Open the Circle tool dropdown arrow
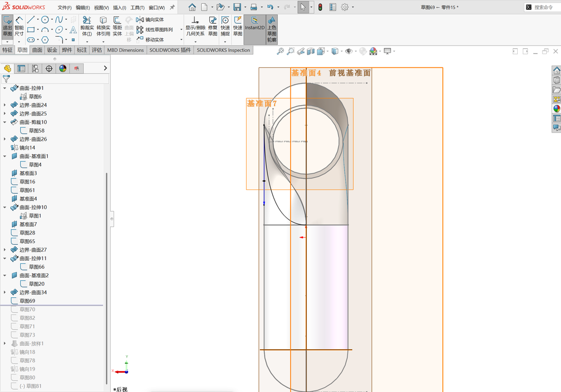 click(52, 20)
